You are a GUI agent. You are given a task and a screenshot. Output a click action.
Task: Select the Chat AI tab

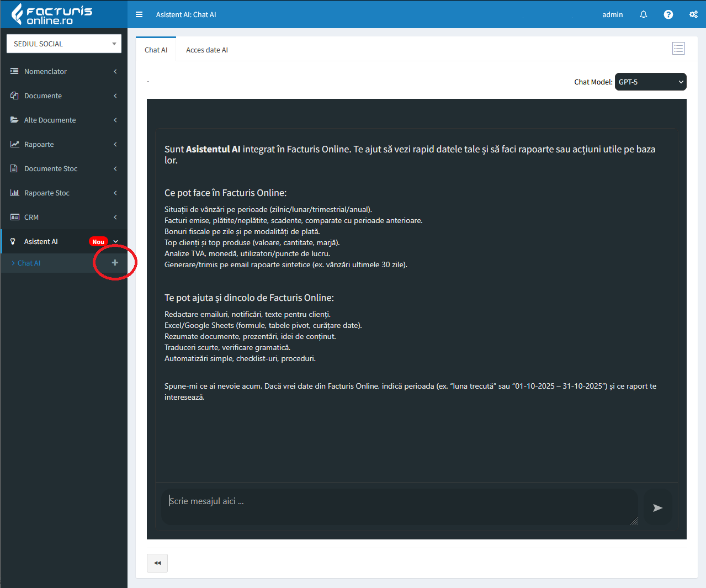(x=156, y=50)
